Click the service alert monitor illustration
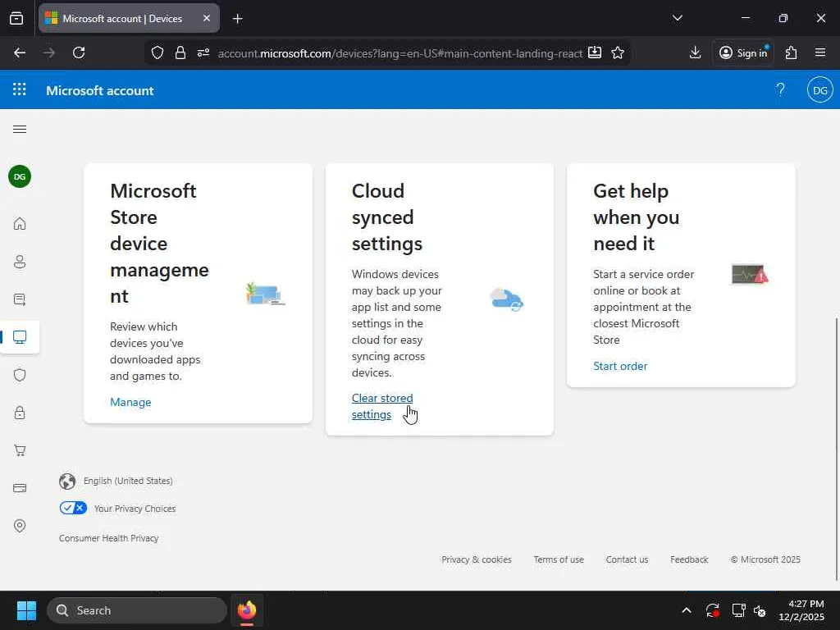Viewport: 840px width, 630px height. click(750, 274)
